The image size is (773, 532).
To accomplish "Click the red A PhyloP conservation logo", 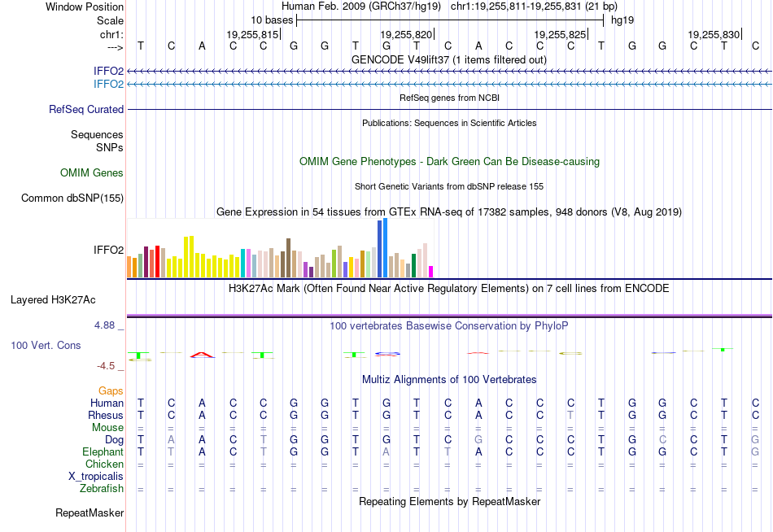I will coord(202,355).
